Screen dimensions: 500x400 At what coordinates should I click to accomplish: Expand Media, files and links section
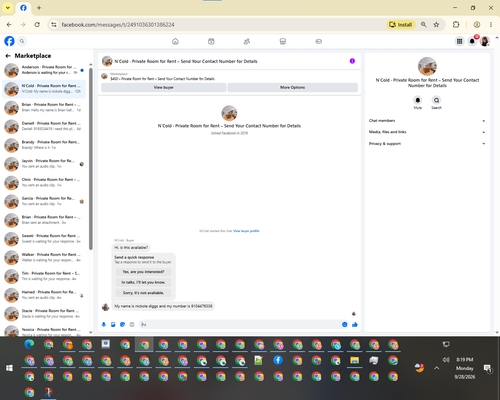[x=427, y=132]
